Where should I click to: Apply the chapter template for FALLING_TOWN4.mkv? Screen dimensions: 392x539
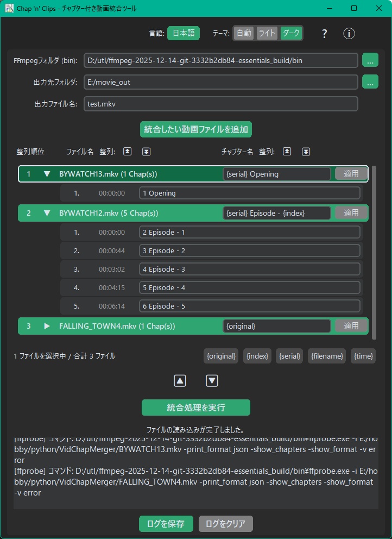(351, 325)
